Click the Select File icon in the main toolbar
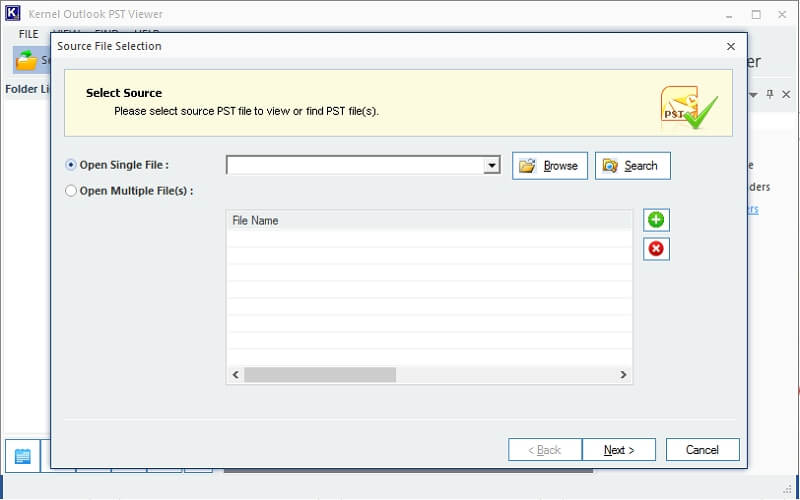The width and height of the screenshot is (800, 500). tap(27, 60)
